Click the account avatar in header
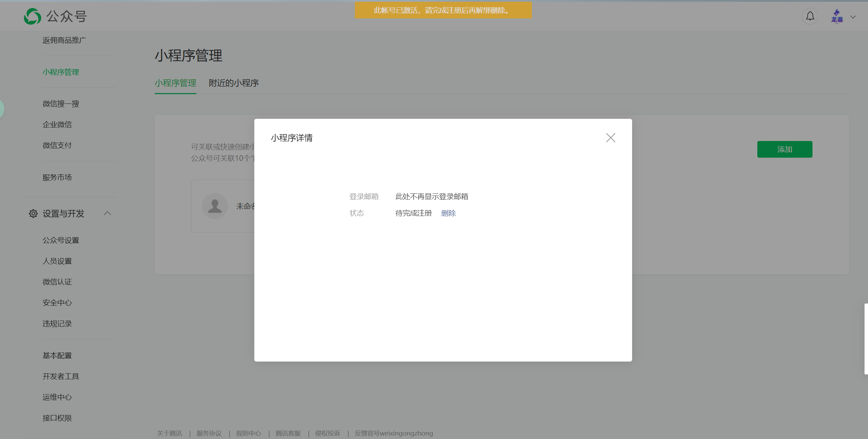 pyautogui.click(x=837, y=16)
